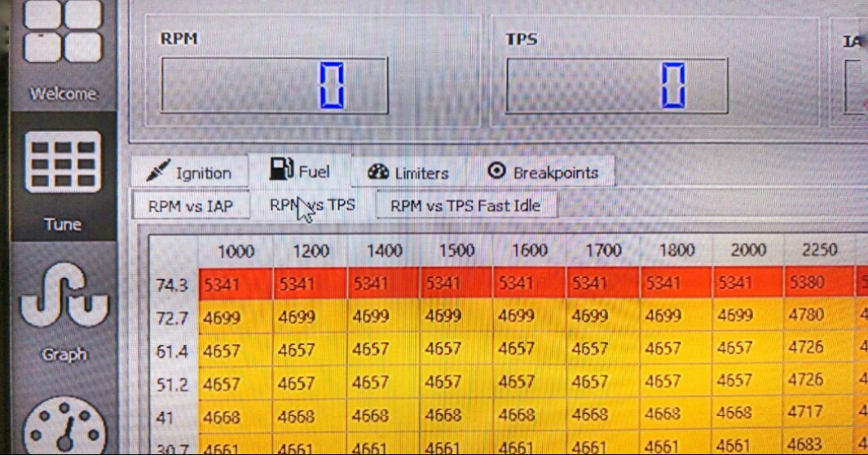This screenshot has width=868, height=455.
Task: Select cell 4657 at 61.4 and 1000
Action: point(236,351)
